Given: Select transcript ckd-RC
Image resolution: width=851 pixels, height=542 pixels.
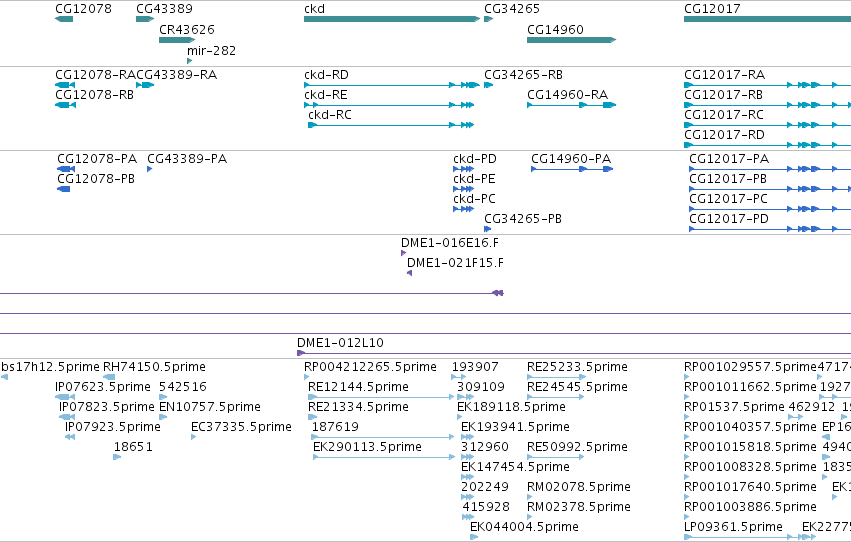Looking at the screenshot, I should 329,115.
